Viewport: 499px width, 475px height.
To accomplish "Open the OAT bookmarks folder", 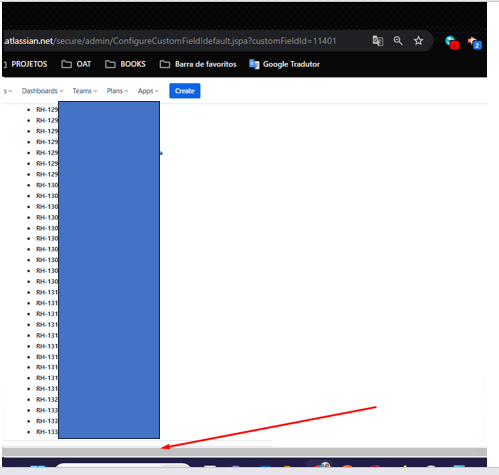I will pos(76,64).
